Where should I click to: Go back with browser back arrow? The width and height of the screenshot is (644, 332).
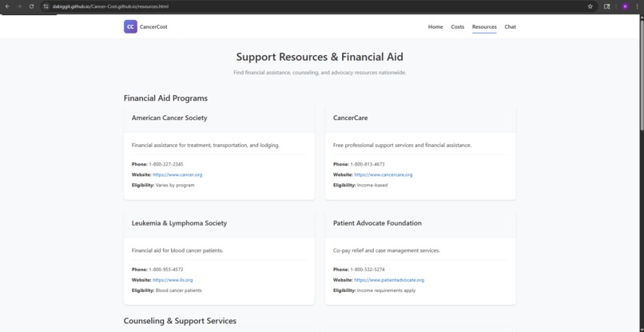(x=7, y=6)
